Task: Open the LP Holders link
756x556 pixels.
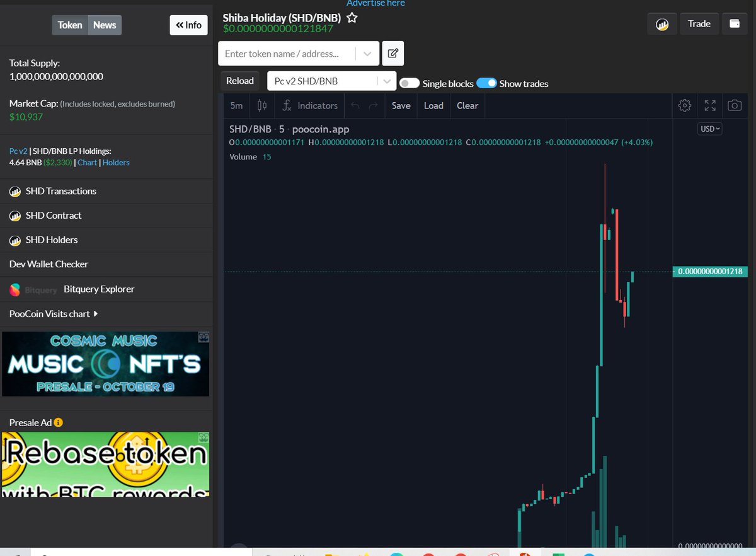Action: pyautogui.click(x=116, y=163)
